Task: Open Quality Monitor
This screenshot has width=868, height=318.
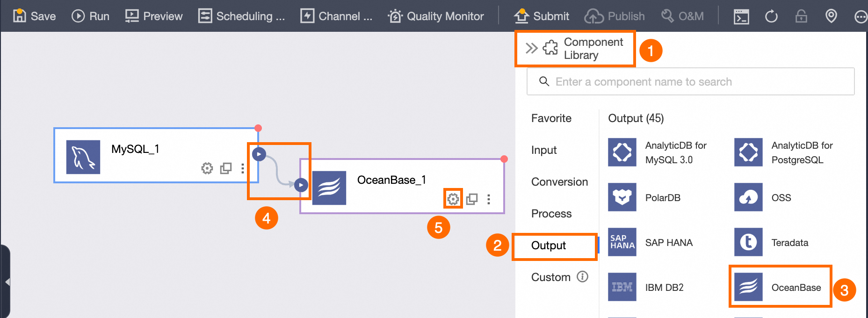Action: pos(436,16)
